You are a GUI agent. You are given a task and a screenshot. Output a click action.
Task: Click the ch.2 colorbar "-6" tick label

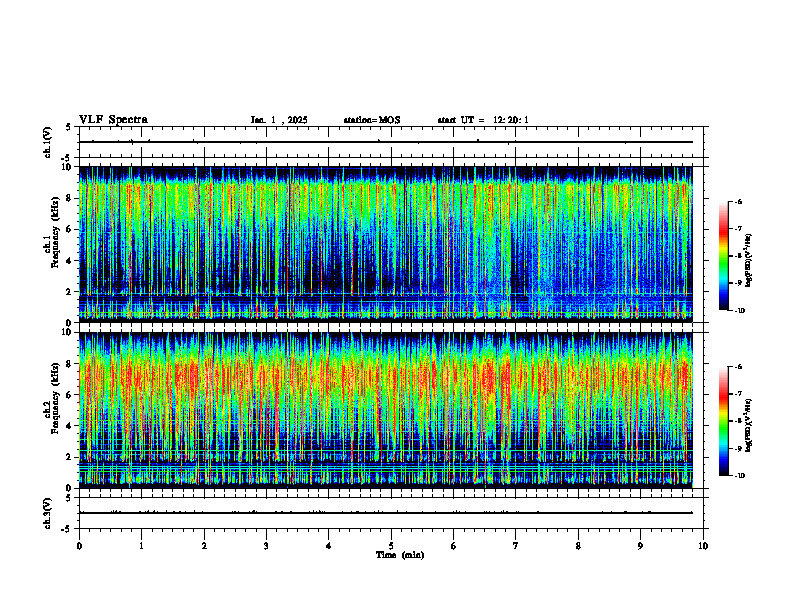coord(738,367)
